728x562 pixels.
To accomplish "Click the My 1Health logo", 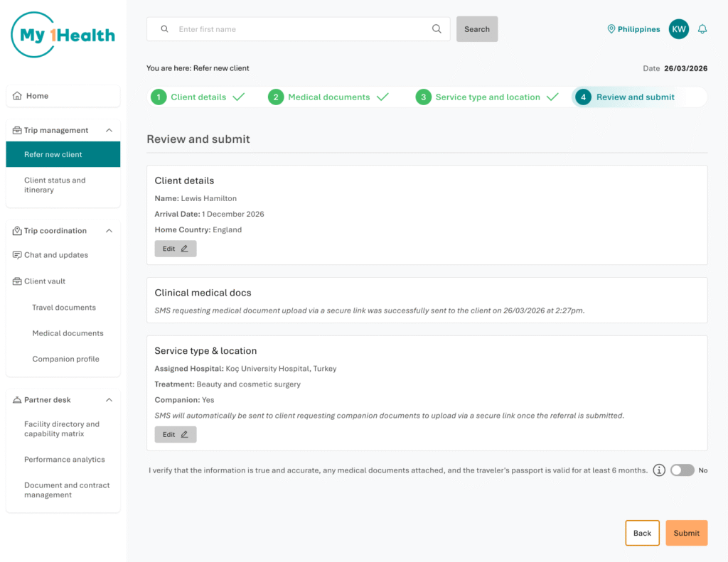I will click(x=63, y=35).
